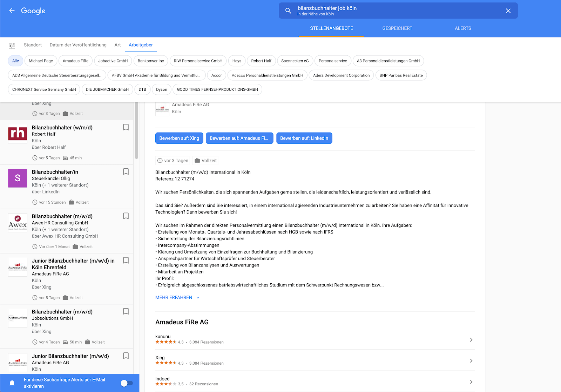561x392 pixels.
Task: Select the Standort filter tab
Action: [x=33, y=45]
